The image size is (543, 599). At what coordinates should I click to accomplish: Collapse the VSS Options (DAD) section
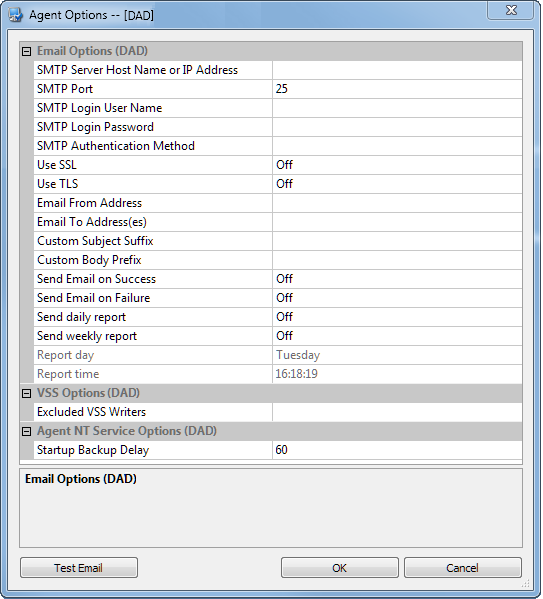pyautogui.click(x=26, y=393)
